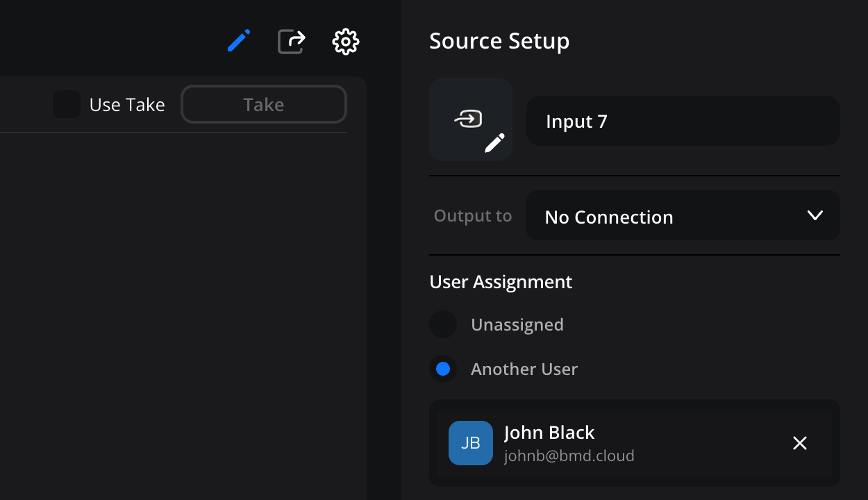Open the share export icon
868x500 pixels.
click(292, 41)
